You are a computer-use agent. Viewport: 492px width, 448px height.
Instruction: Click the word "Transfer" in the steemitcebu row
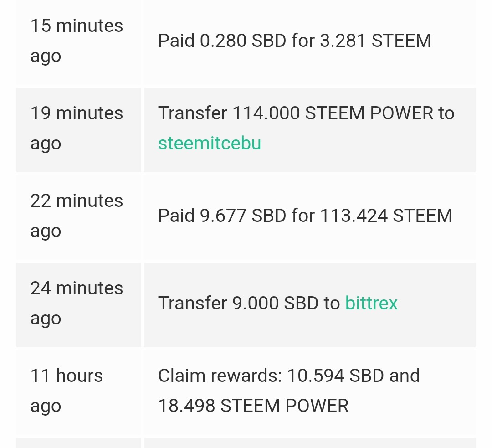pos(192,113)
